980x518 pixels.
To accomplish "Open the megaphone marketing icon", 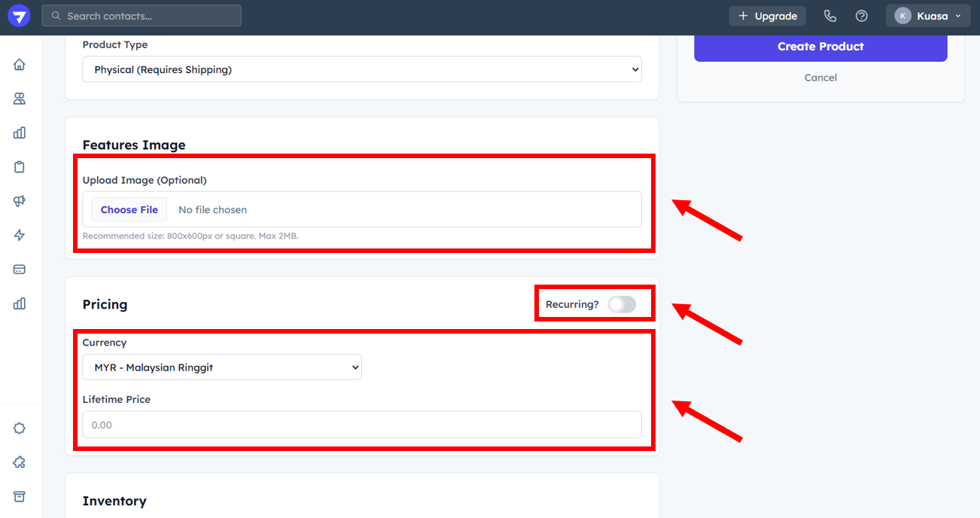I will click(20, 201).
